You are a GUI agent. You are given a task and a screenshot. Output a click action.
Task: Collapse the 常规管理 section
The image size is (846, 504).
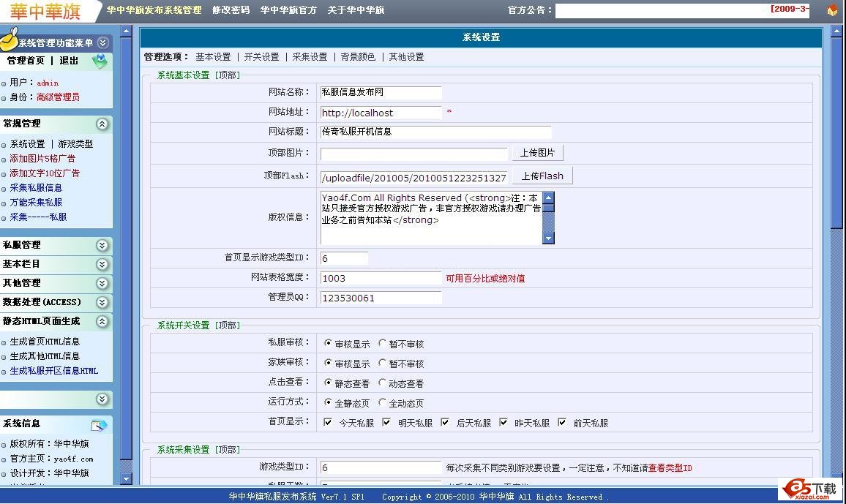(x=102, y=124)
